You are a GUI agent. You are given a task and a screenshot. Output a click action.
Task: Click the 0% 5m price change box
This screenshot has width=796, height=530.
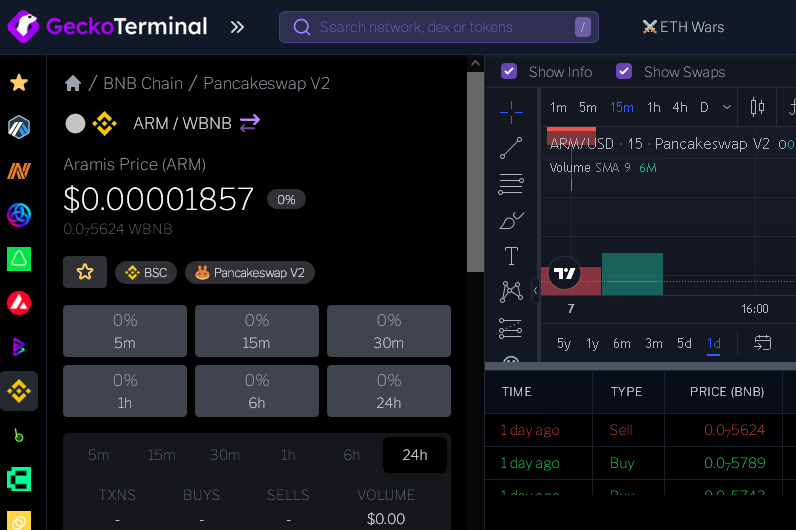coord(125,331)
